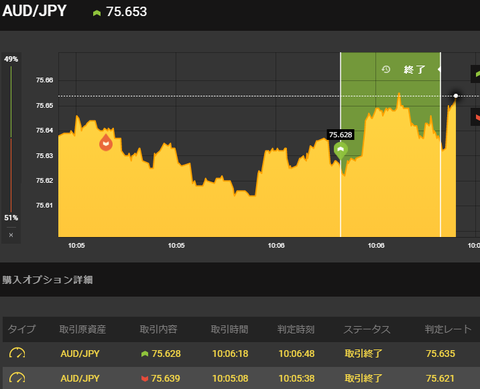Click the 判定レート column header
The image size is (480, 389).
[448, 329]
